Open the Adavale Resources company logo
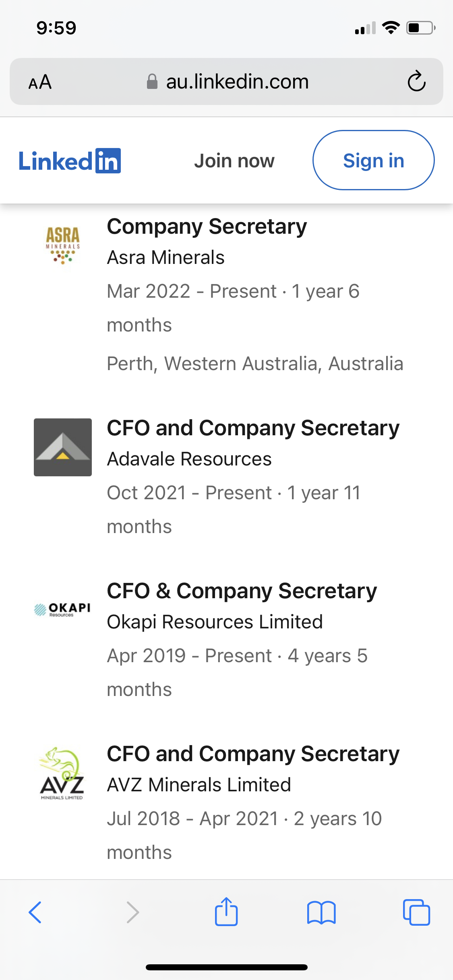The width and height of the screenshot is (453, 980). 63,447
